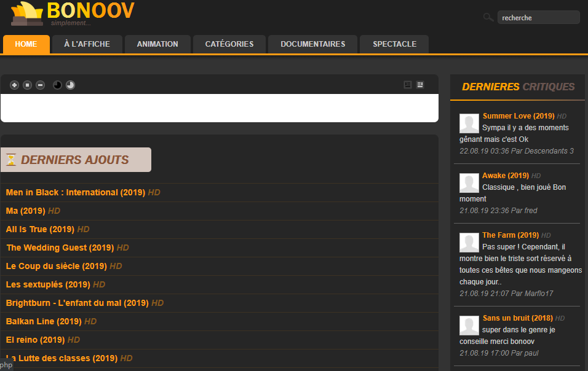Open the CATÉGORIES menu
The height and width of the screenshot is (371, 588).
[229, 44]
